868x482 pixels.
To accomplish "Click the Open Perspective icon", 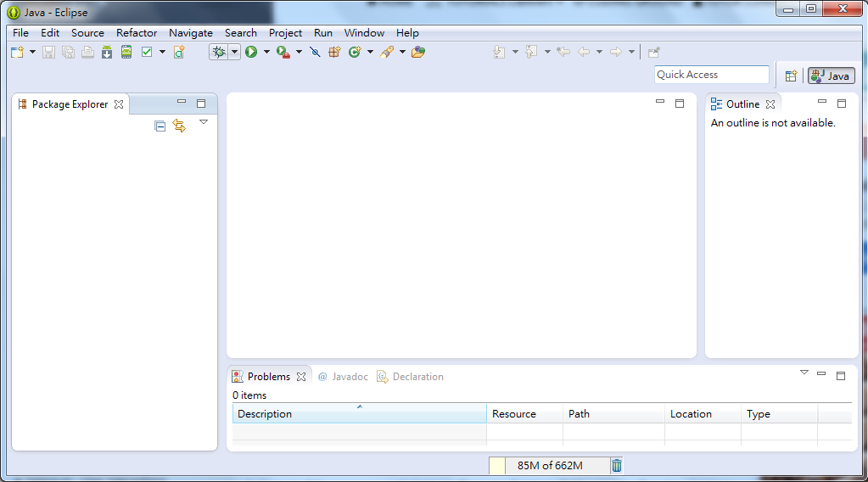I will [791, 76].
